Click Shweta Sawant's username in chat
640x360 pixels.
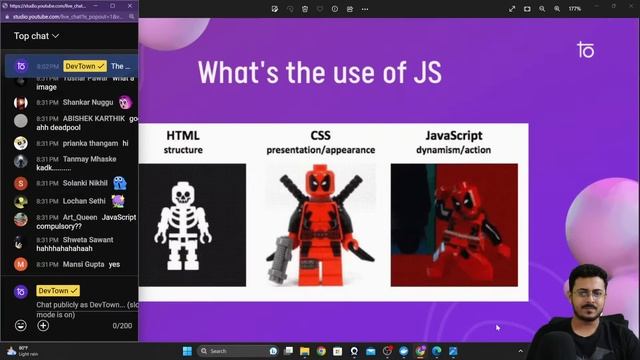(x=88, y=240)
